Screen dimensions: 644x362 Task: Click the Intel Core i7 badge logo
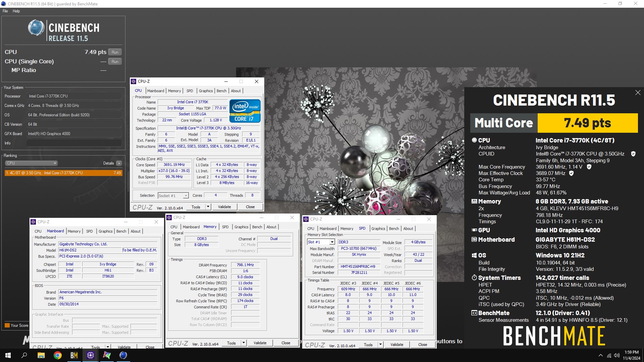pos(245,111)
